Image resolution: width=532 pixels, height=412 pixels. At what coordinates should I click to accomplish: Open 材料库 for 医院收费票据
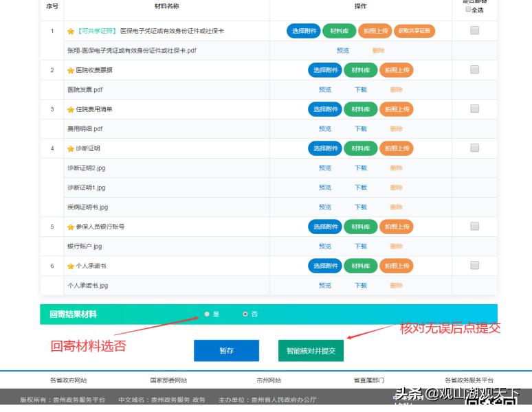361,70
